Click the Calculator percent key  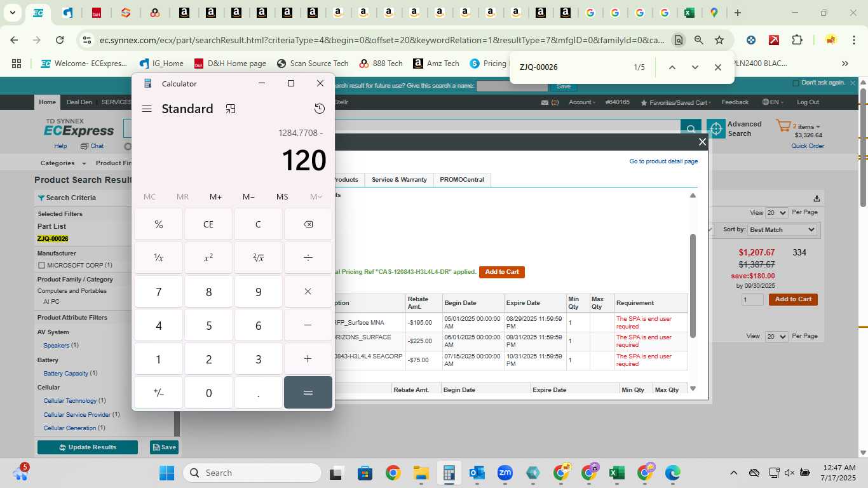[x=159, y=224]
